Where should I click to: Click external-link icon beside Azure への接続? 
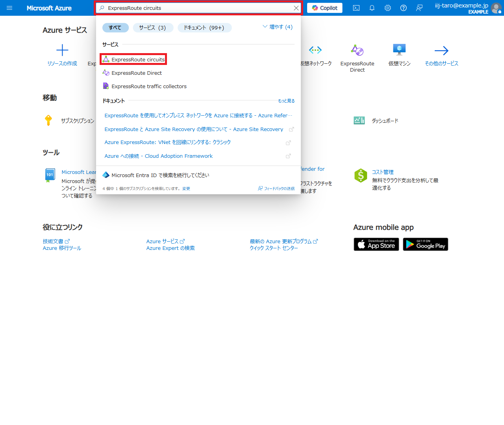(x=288, y=156)
